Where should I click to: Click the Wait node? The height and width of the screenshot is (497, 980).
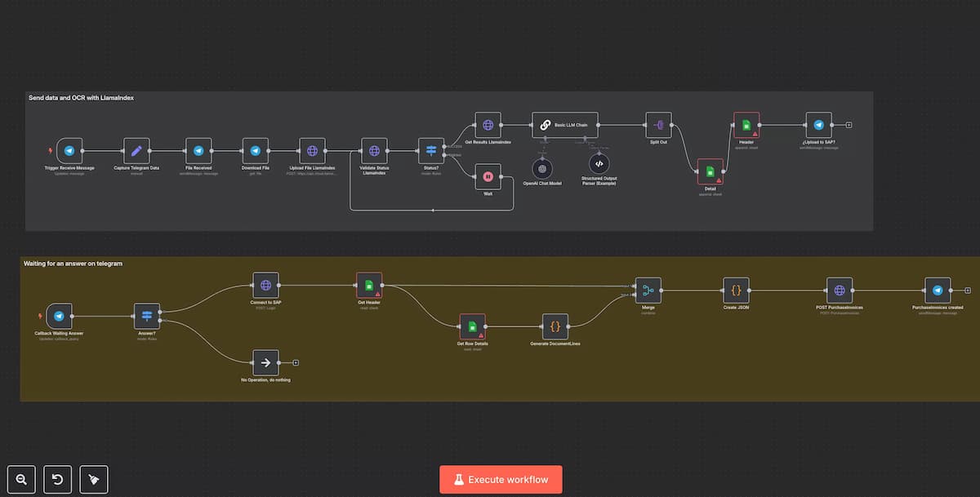point(488,178)
